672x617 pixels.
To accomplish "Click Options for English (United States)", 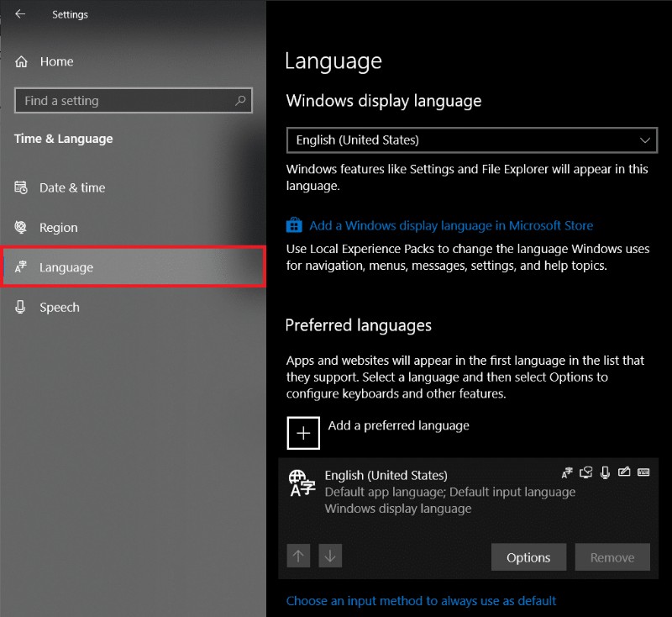I will pos(528,556).
